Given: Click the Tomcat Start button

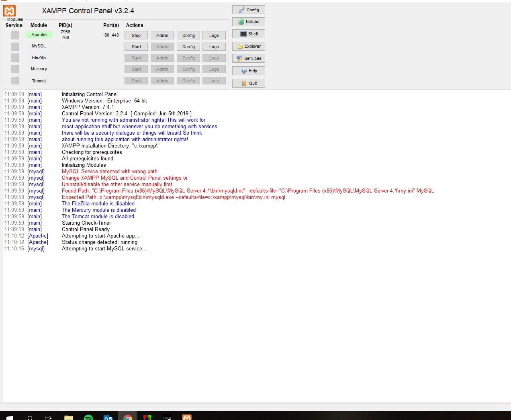Looking at the screenshot, I should [136, 81].
